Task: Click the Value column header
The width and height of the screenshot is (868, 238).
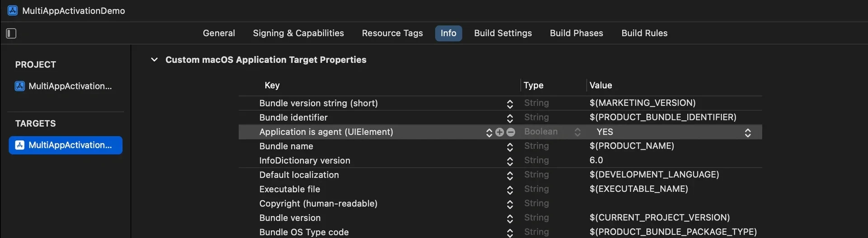Action: [600, 85]
